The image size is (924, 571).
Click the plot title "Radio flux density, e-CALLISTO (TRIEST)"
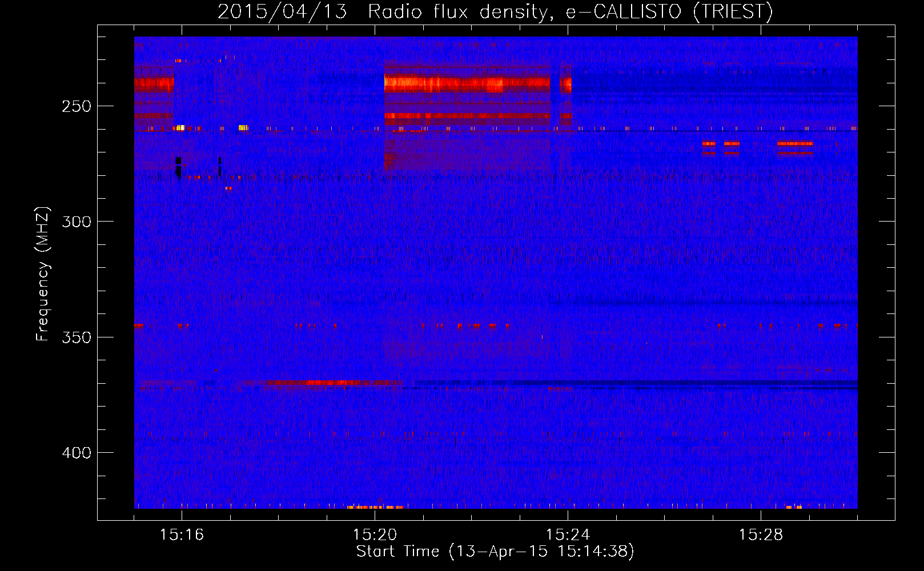pyautogui.click(x=570, y=12)
